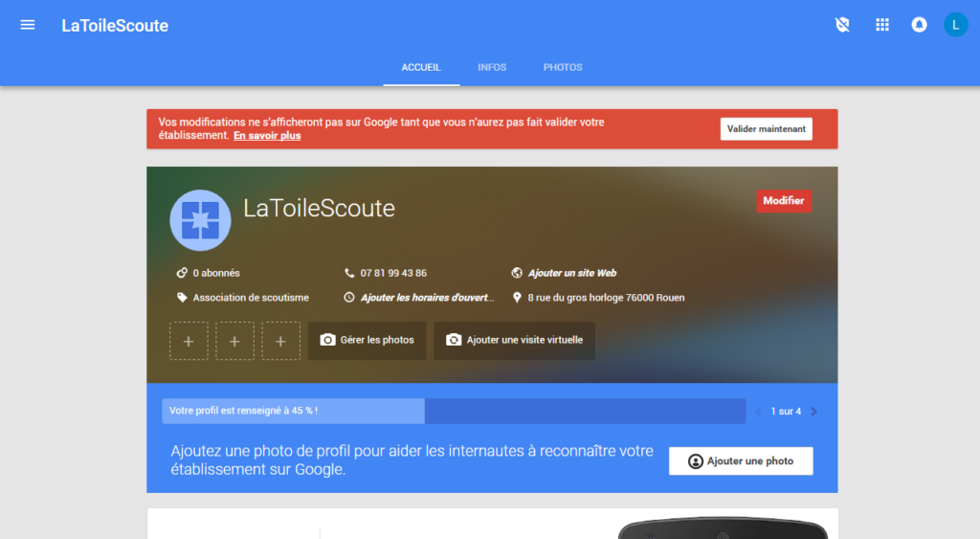Screen dimensions: 980x539
Task: Click the LaToileScoute profile logo
Action: click(x=200, y=220)
